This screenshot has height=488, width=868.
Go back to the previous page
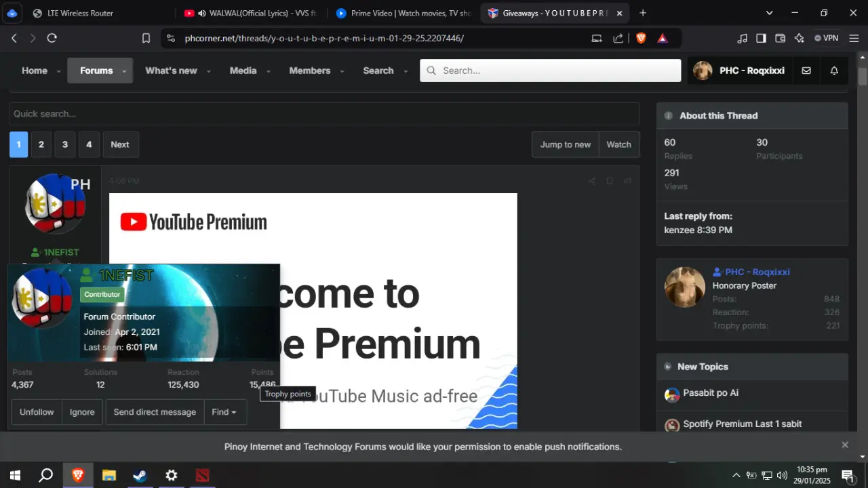14,38
